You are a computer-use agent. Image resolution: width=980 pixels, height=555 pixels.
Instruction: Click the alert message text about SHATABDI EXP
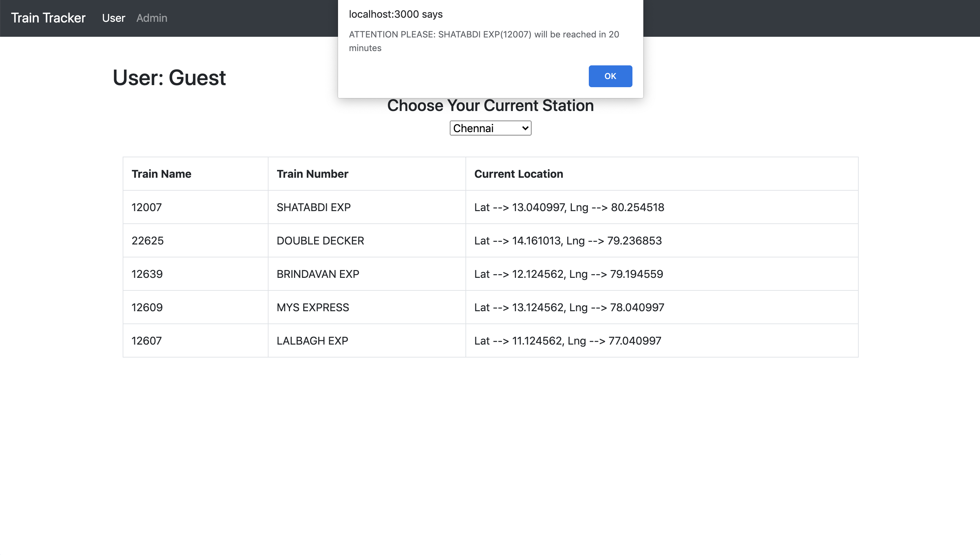click(484, 41)
